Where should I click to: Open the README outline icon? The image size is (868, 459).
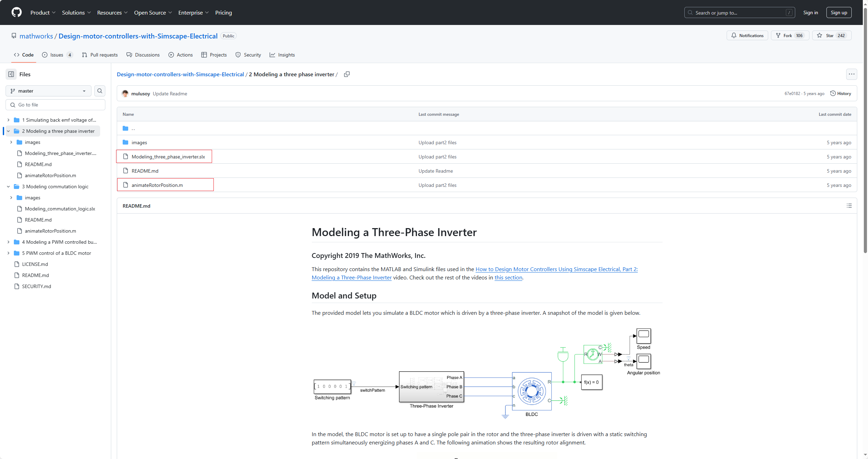pos(849,206)
